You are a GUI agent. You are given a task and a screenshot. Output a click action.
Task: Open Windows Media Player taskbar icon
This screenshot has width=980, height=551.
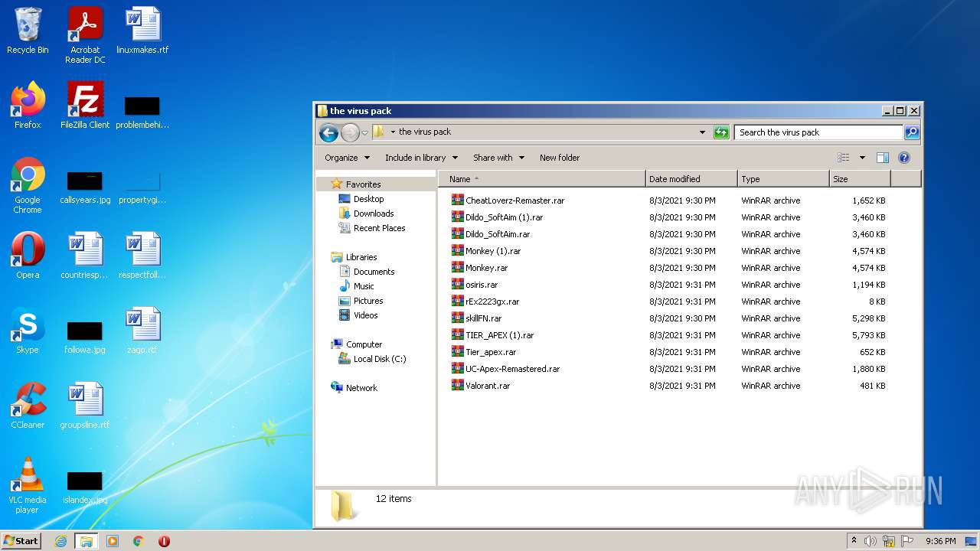(113, 541)
